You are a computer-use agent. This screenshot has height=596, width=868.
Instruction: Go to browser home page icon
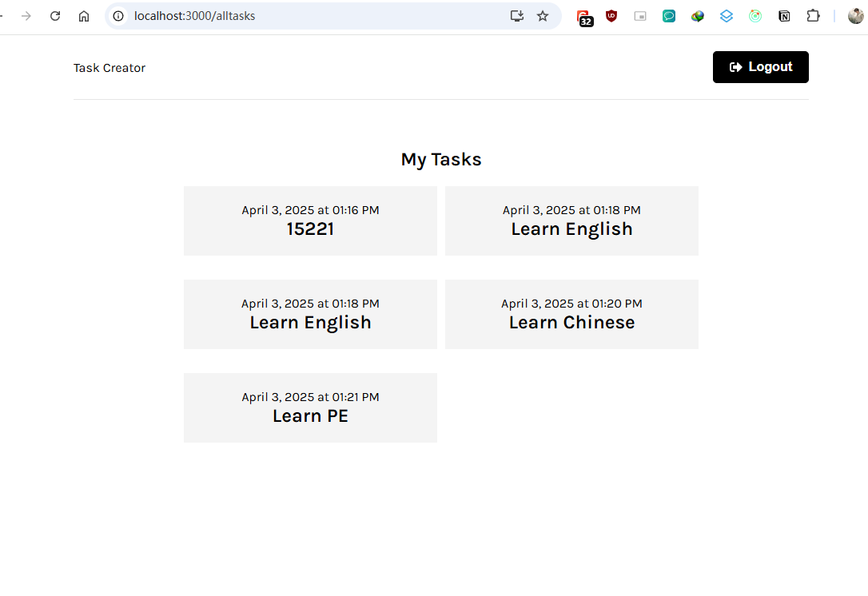84,16
